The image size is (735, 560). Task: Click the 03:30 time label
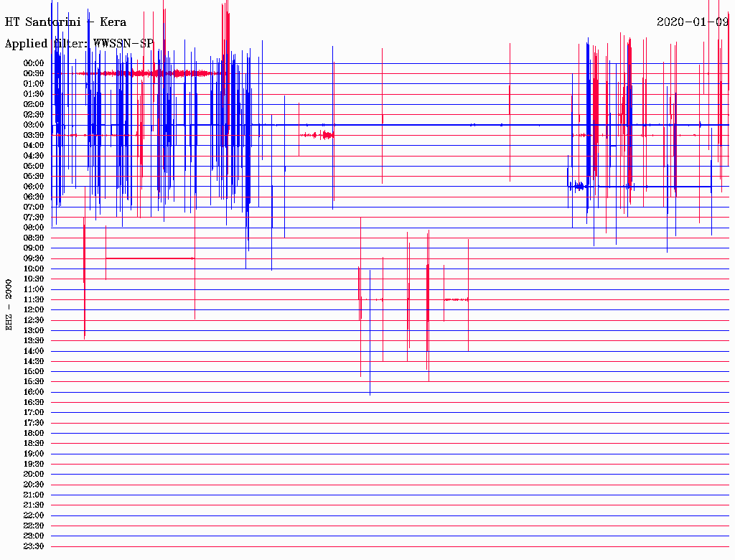click(x=34, y=135)
